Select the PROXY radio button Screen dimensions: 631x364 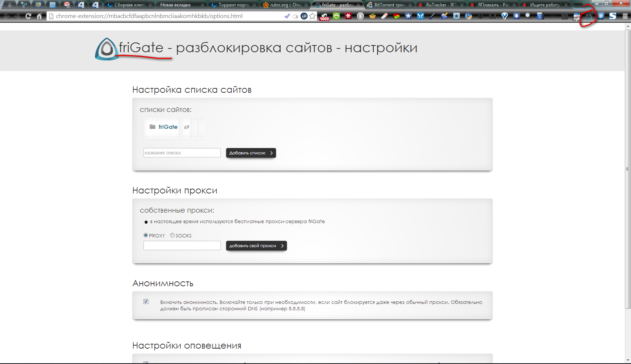(x=146, y=235)
